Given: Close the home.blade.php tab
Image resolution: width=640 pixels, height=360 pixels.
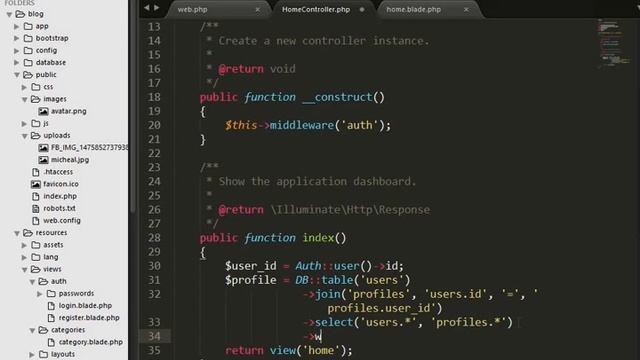Looking at the screenshot, I should (x=466, y=9).
